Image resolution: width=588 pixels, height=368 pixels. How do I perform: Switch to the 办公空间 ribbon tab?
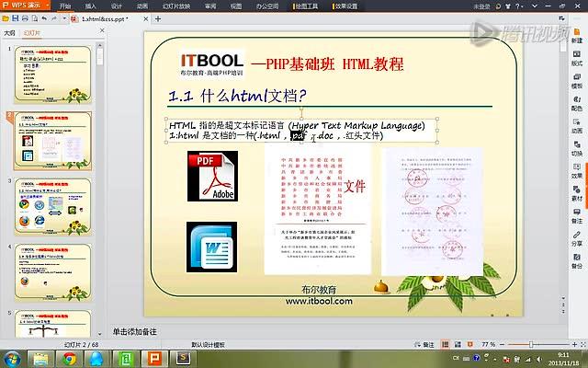(x=267, y=6)
